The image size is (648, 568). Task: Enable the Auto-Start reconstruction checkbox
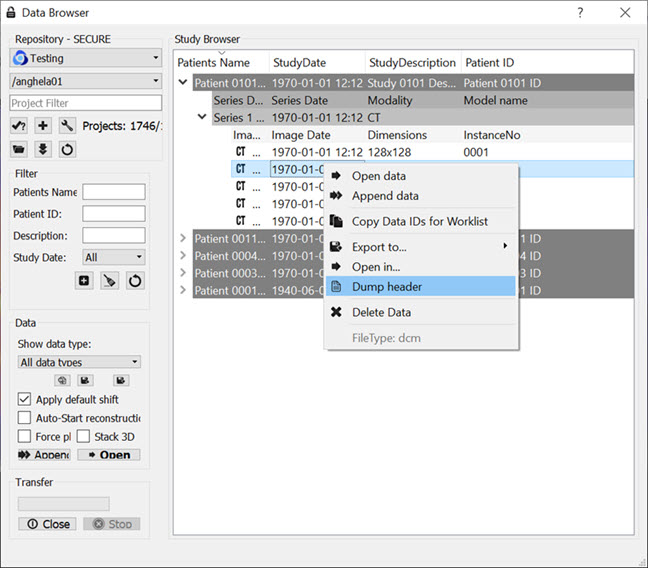26,418
